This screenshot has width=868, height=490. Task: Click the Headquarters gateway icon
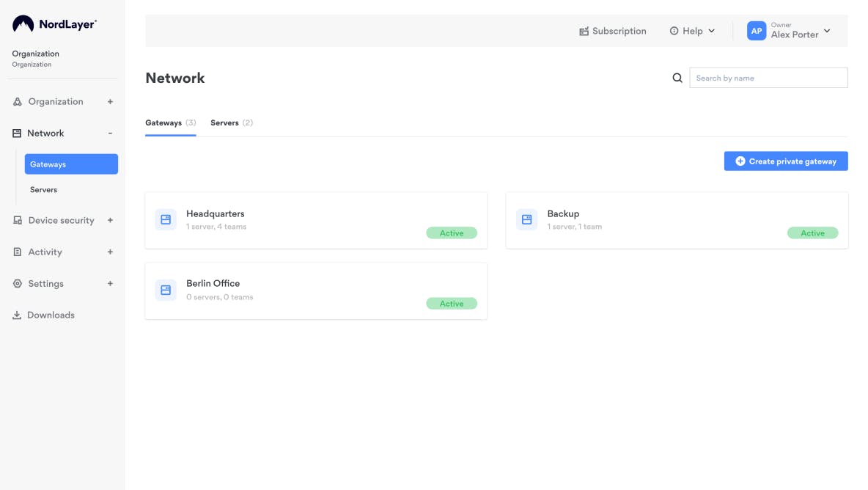tap(166, 219)
